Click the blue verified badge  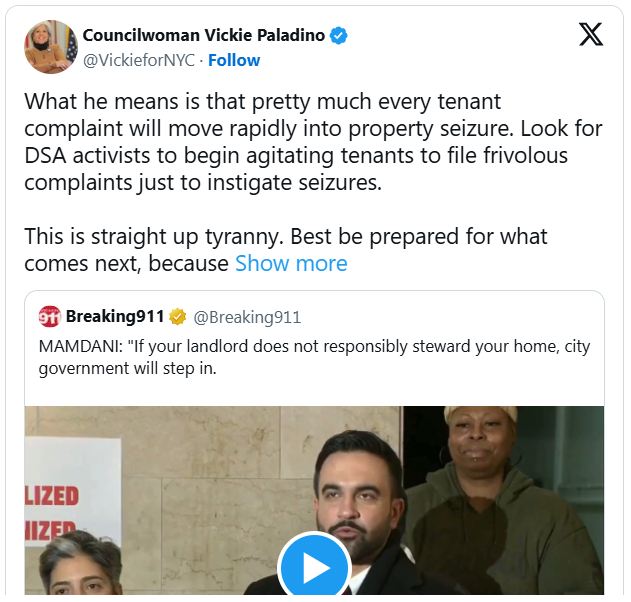tap(340, 35)
